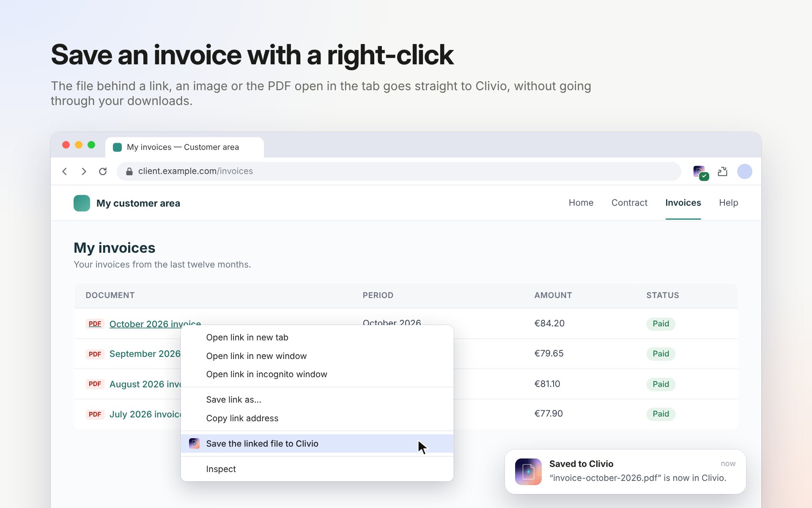The image size is (812, 508).
Task: Click the address bar URL field
Action: click(399, 171)
